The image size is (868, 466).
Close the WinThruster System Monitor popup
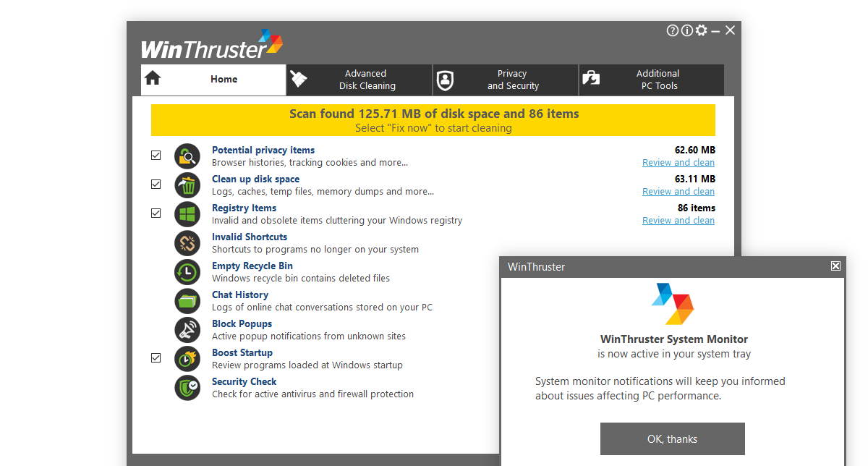(x=835, y=266)
